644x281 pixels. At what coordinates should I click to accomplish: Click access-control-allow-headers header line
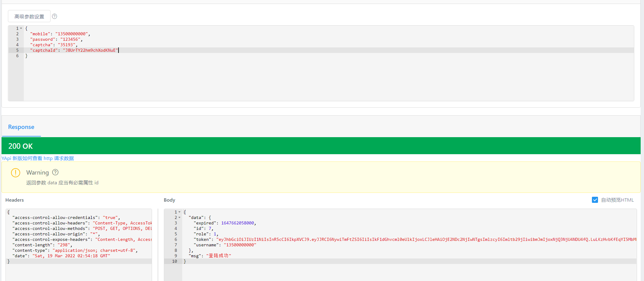pos(82,223)
